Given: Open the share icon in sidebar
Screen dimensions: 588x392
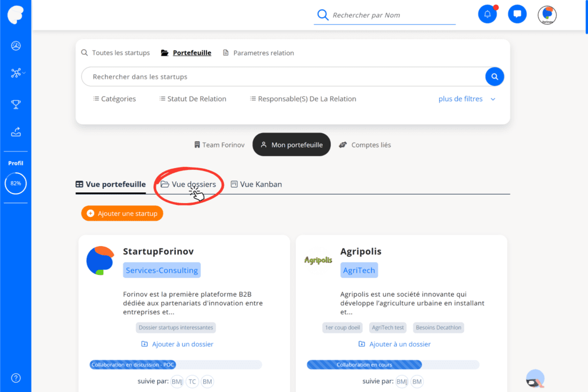Looking at the screenshot, I should tap(16, 132).
